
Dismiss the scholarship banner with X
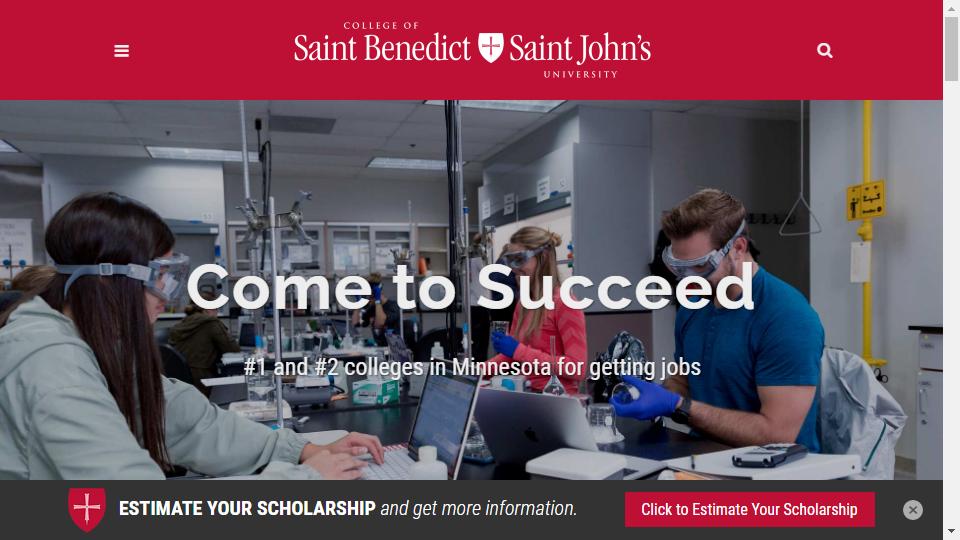pos(913,510)
